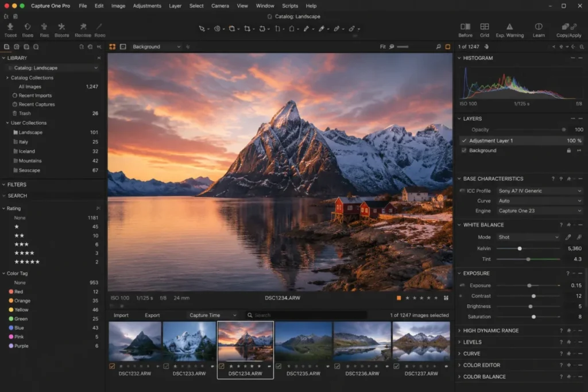The height and width of the screenshot is (392, 588).
Task: Open the File menu
Action: (x=83, y=6)
